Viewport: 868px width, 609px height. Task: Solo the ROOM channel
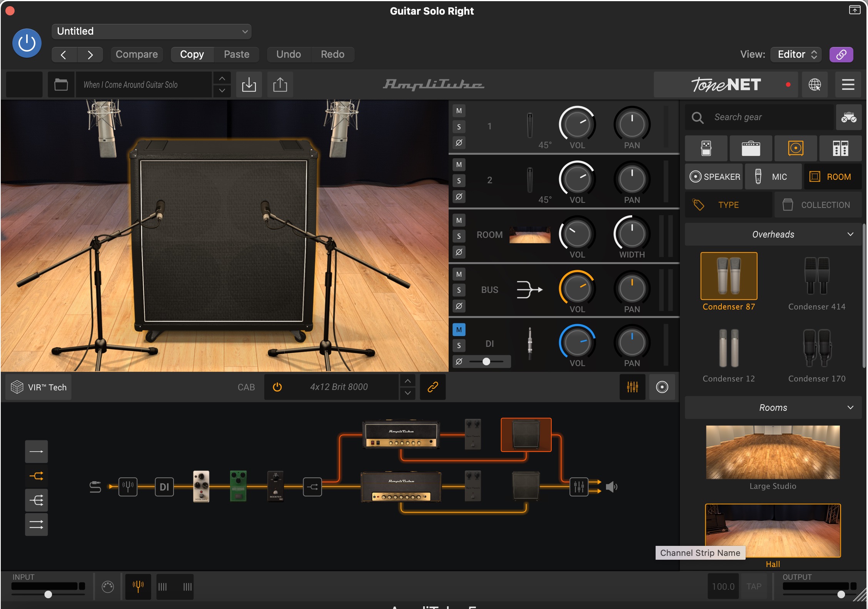459,236
